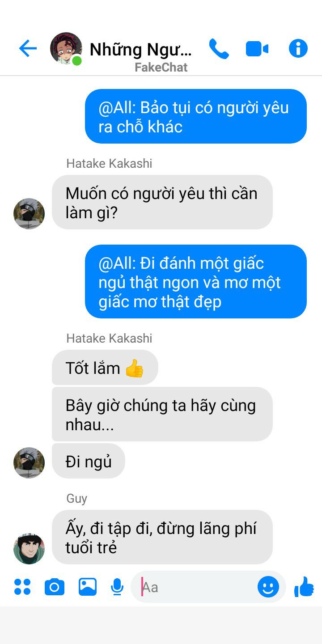The image size is (322, 644).
Task: Tap the group name Những Ngư... title
Action: (x=140, y=50)
